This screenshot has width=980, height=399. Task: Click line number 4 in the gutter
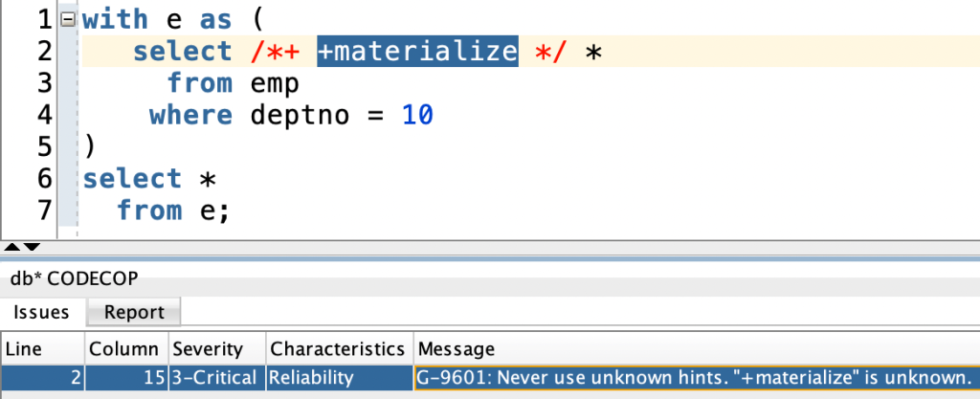(x=41, y=116)
